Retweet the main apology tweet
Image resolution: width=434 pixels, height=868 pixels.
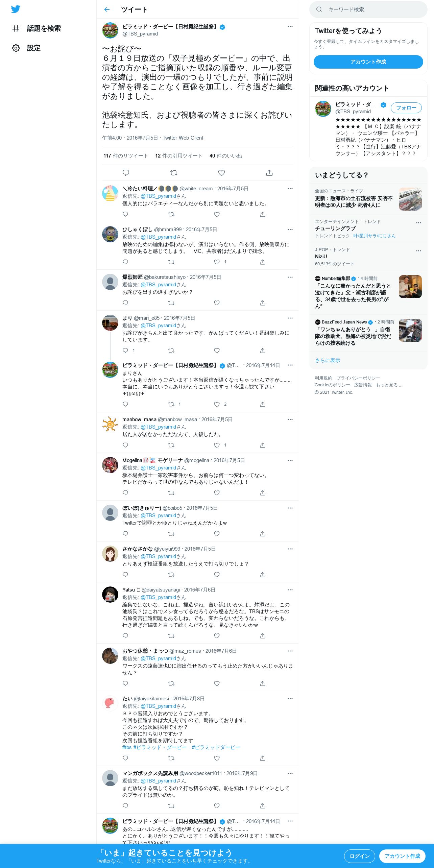174,173
